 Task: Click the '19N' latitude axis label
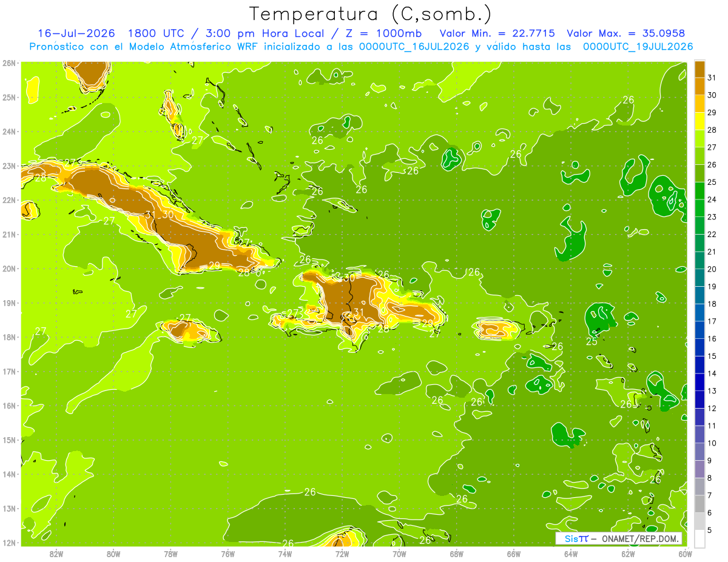click(x=9, y=303)
